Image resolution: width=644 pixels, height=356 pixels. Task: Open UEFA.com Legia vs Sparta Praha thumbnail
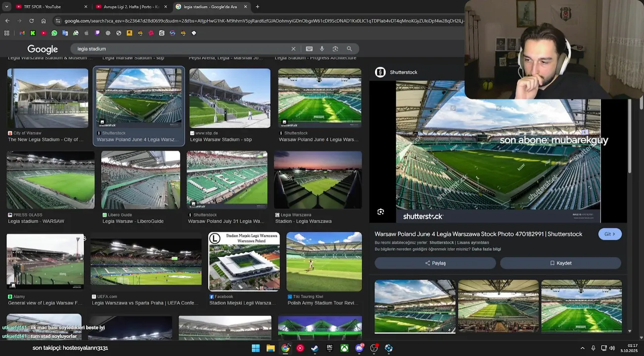point(146,262)
